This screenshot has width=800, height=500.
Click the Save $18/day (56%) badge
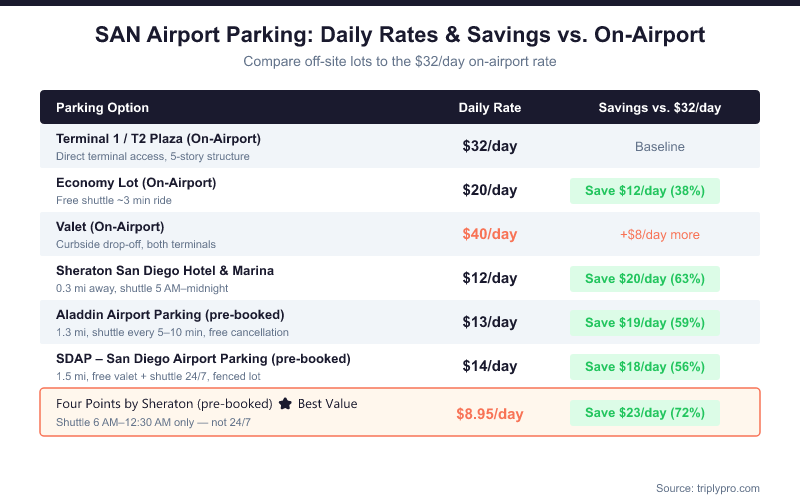(x=645, y=367)
